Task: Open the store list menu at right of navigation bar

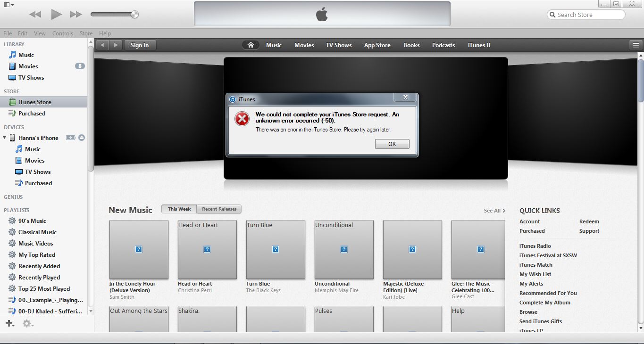Action: pyautogui.click(x=636, y=45)
